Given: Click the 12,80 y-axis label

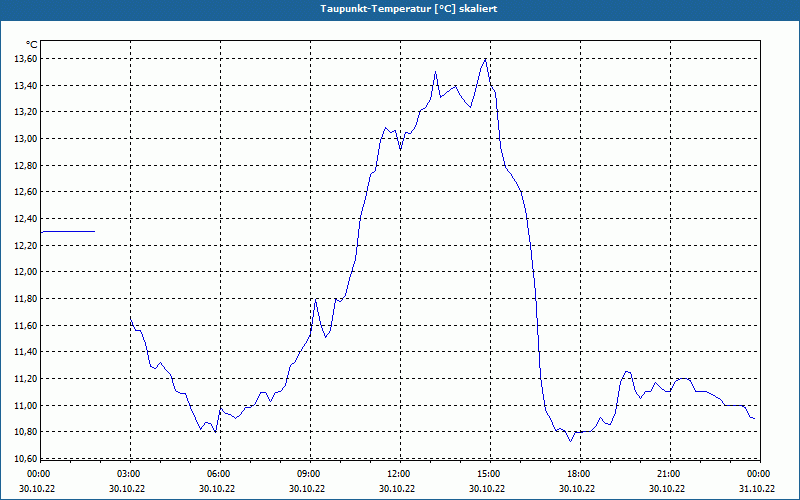Looking at the screenshot, I should (x=26, y=165).
